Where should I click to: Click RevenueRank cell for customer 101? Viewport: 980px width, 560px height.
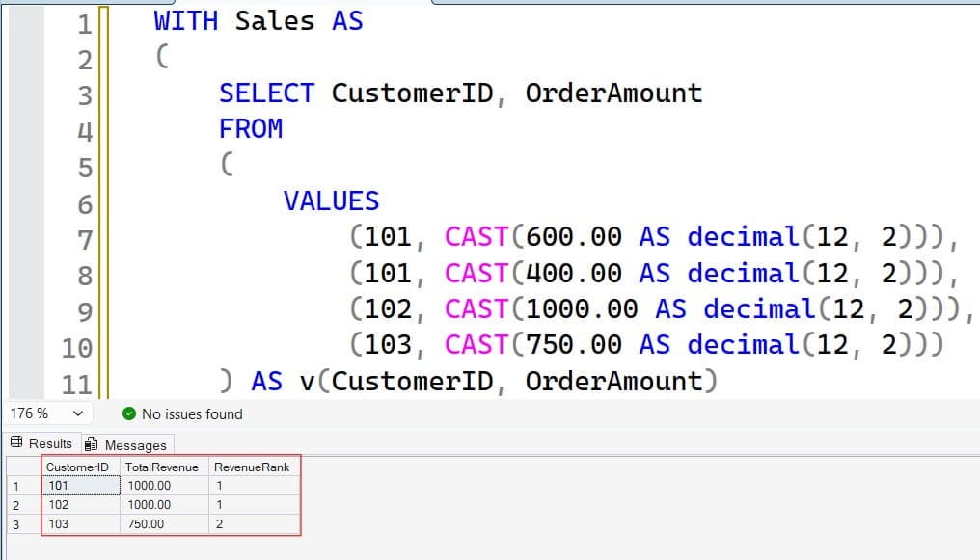click(254, 485)
